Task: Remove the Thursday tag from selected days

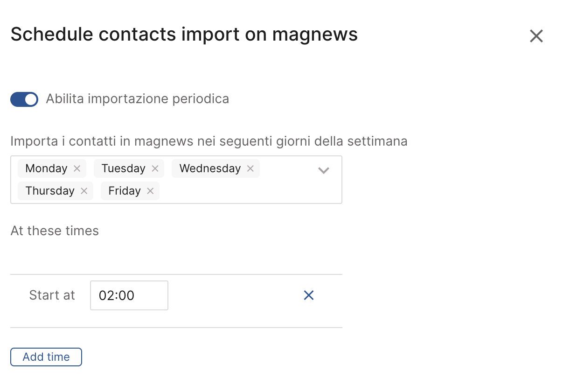Action: (x=84, y=191)
